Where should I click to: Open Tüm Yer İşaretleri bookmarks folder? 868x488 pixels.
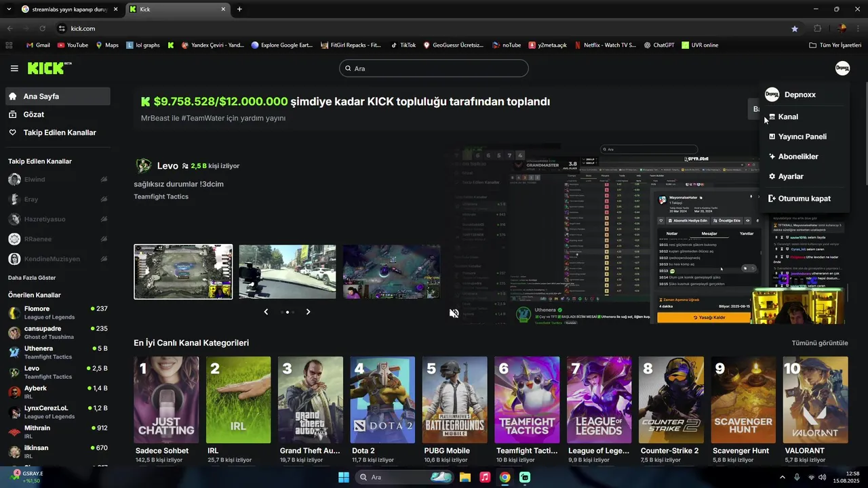coord(835,45)
